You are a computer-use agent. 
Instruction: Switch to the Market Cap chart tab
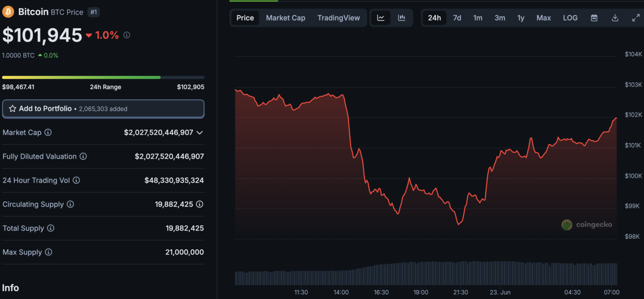coord(286,18)
